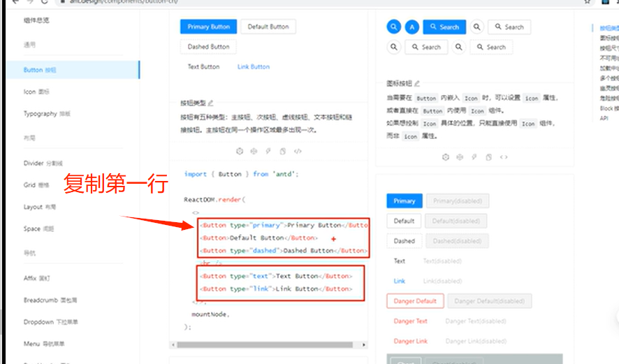
Task: Click edit pencil icon beside 按钮类型
Action: 210,103
